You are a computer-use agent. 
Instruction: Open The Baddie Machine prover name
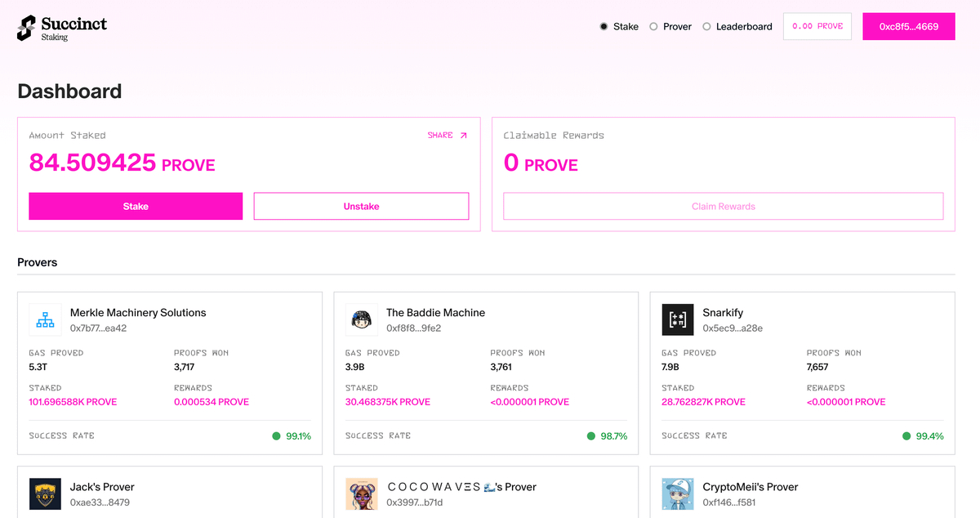(x=435, y=312)
